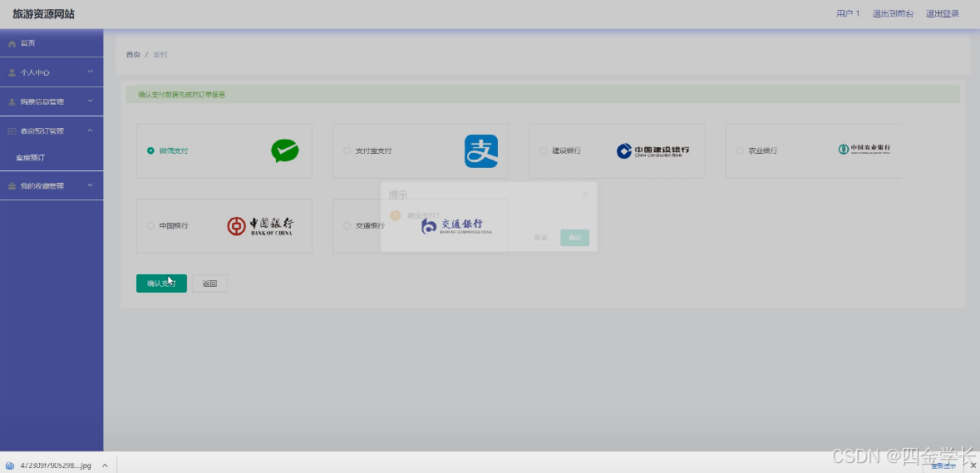Click the 确定支付? dialog message
This screenshot has width=980, height=473.
424,215
